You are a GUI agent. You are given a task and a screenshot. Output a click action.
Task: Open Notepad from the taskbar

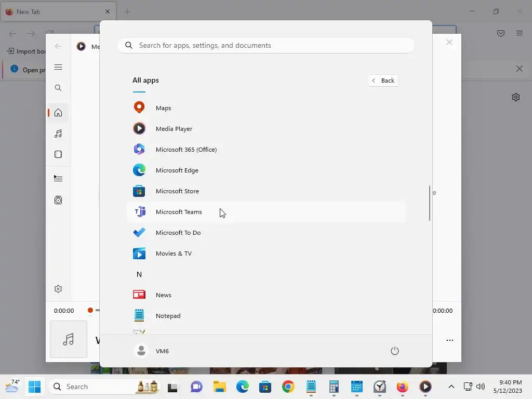311,387
